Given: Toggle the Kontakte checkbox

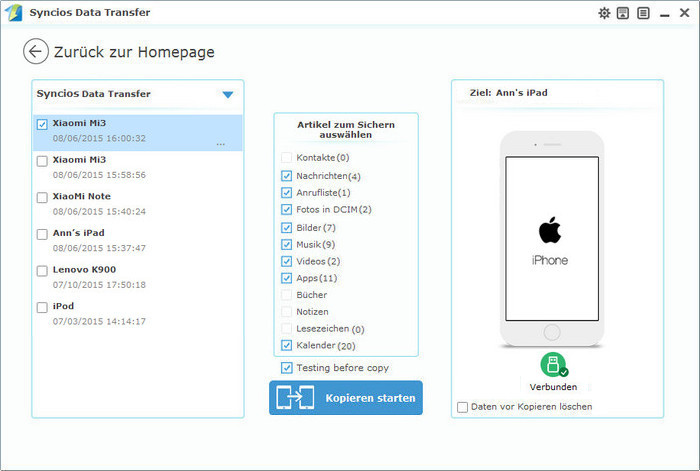Looking at the screenshot, I should click(x=287, y=158).
